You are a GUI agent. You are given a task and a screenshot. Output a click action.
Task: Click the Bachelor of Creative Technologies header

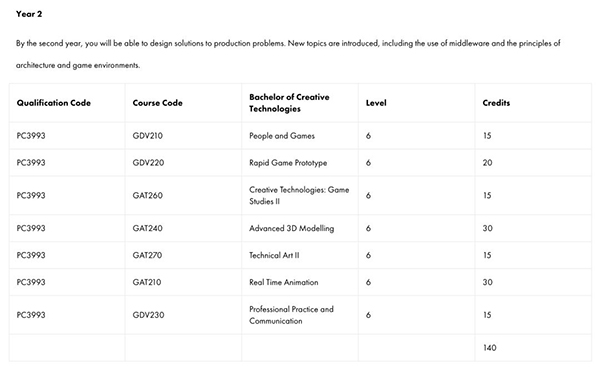pos(289,103)
